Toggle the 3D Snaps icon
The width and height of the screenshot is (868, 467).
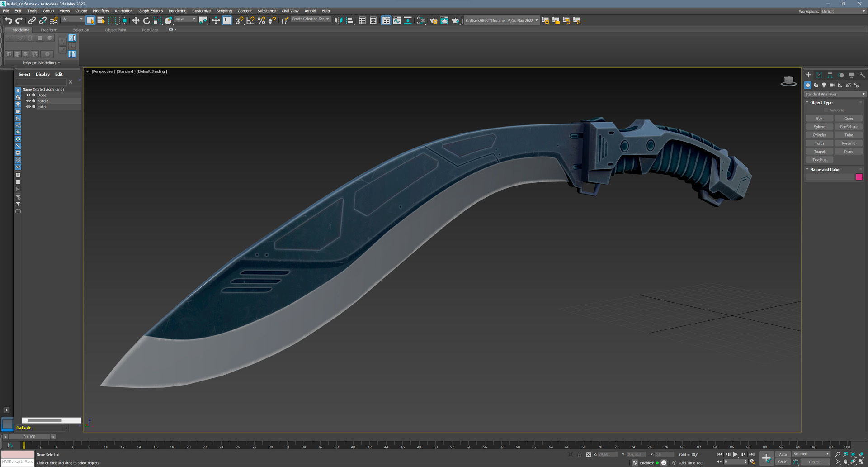(x=239, y=20)
